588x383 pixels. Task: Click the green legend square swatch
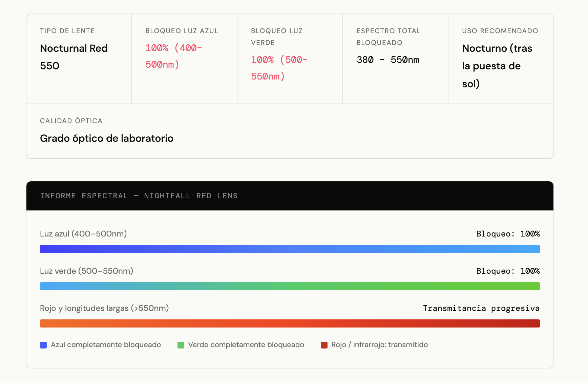coord(181,345)
